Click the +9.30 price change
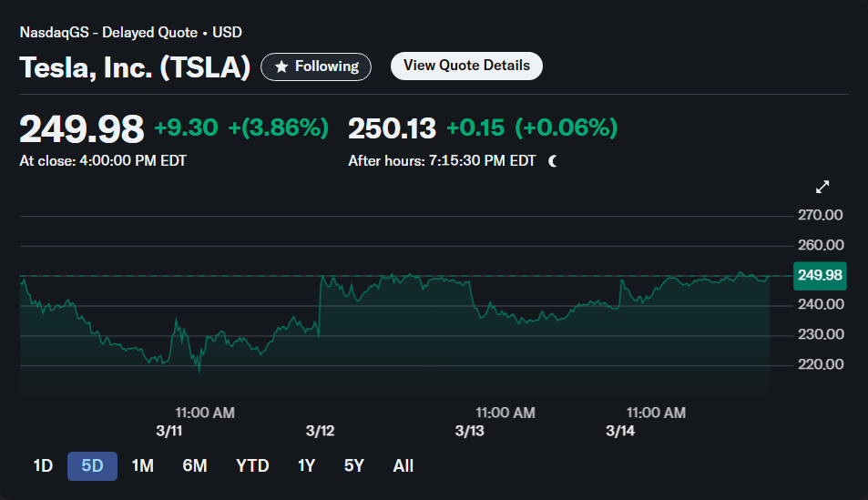Image resolution: width=868 pixels, height=500 pixels. (x=186, y=128)
